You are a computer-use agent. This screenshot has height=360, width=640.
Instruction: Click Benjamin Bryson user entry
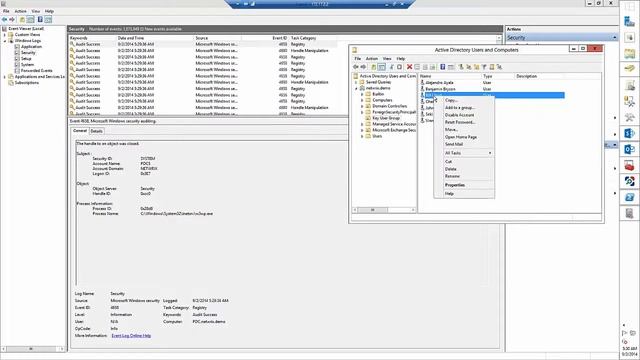440,89
